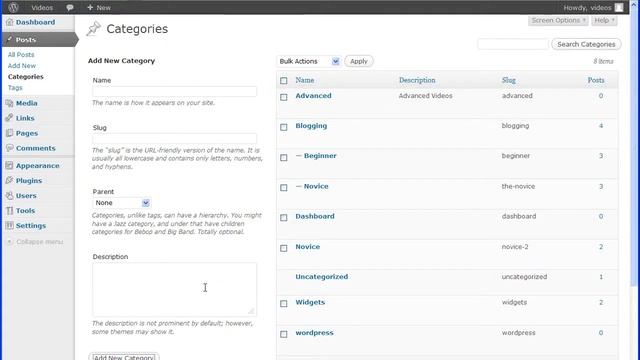This screenshot has height=360, width=640.
Task: Focus the category search input field
Action: (513, 44)
